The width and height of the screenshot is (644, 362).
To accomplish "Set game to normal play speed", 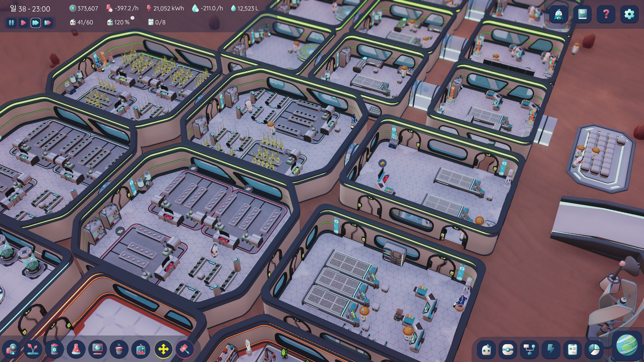I will (23, 23).
